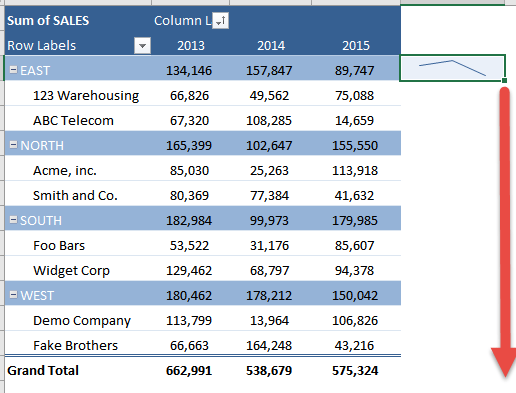Collapse the NORTH region group
Image resolution: width=516 pixels, height=393 pixels.
point(13,145)
